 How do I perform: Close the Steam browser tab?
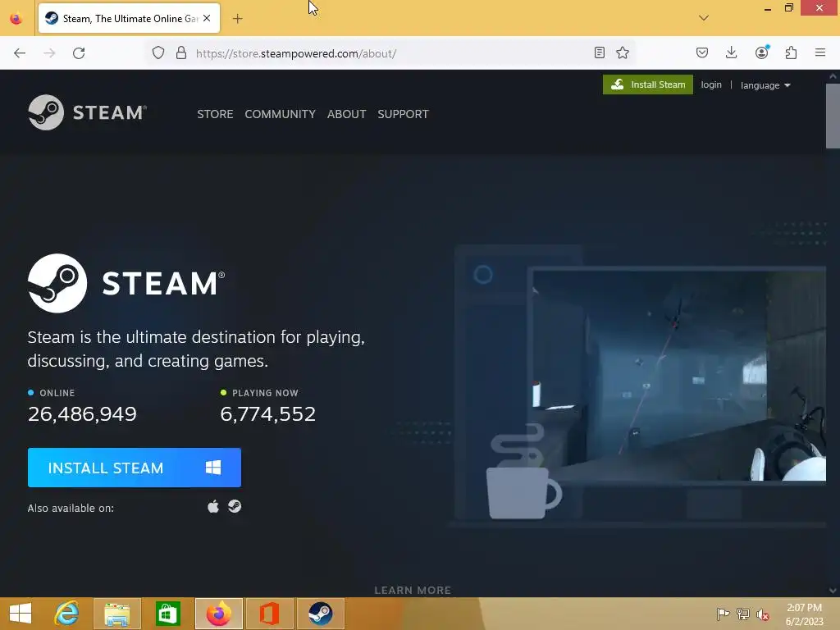(x=207, y=18)
